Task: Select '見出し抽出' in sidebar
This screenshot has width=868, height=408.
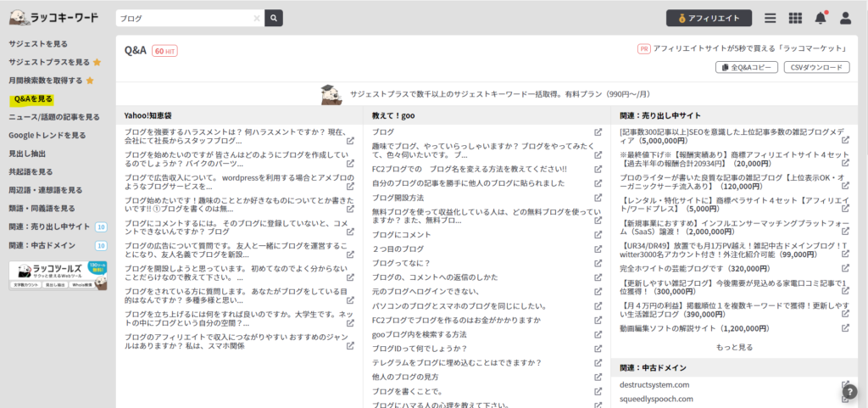Action: (27, 154)
